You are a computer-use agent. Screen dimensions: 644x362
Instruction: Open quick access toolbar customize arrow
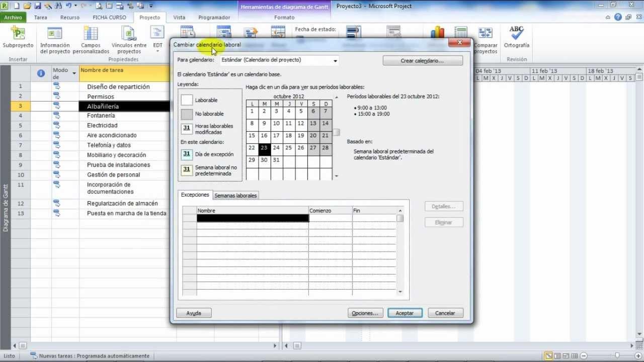click(x=151, y=6)
